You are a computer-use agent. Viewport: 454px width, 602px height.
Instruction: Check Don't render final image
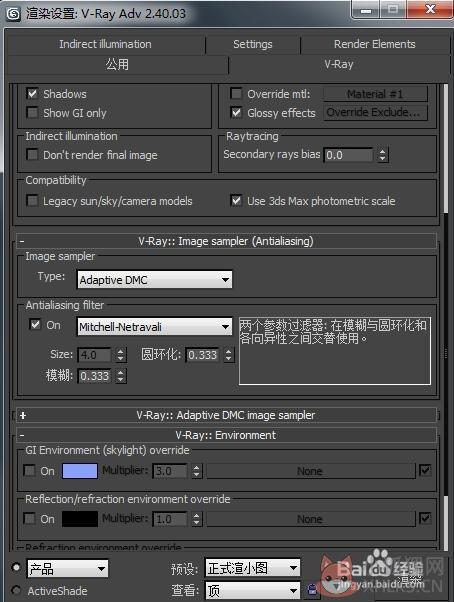33,154
